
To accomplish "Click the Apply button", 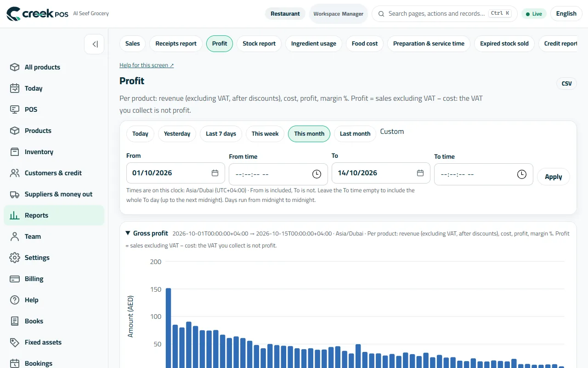I will 554,177.
